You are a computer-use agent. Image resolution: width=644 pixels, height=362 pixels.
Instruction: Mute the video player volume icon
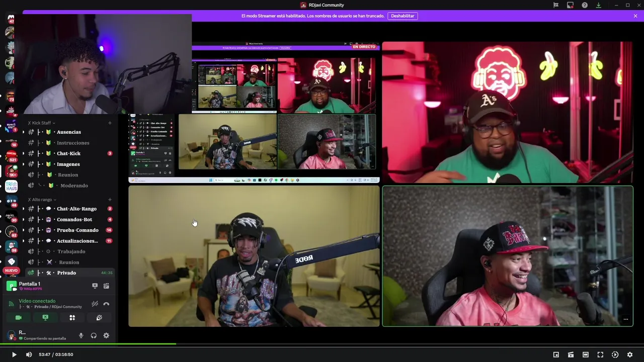(29, 354)
